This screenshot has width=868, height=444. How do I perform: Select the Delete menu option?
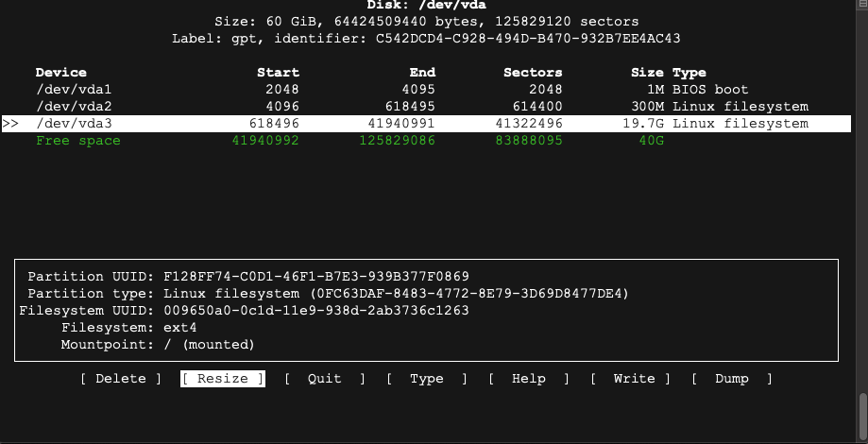pyautogui.click(x=121, y=379)
